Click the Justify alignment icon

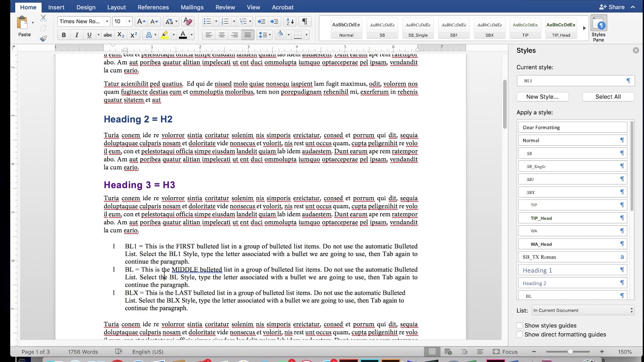click(x=248, y=35)
